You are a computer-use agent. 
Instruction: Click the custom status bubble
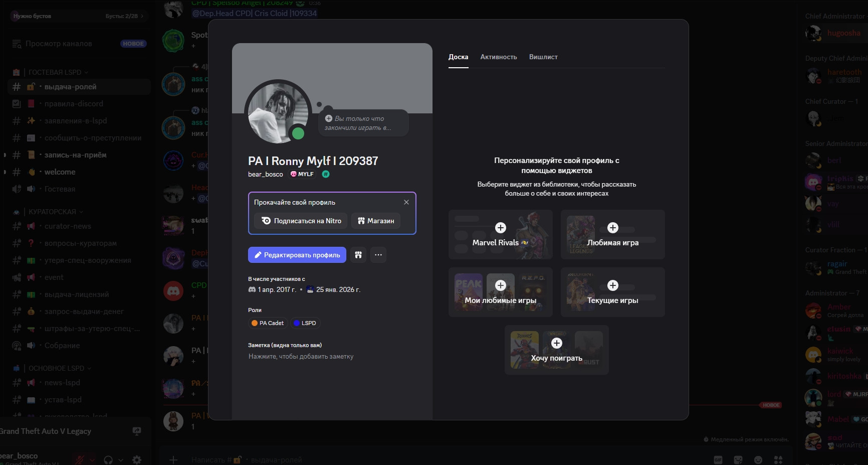point(363,123)
